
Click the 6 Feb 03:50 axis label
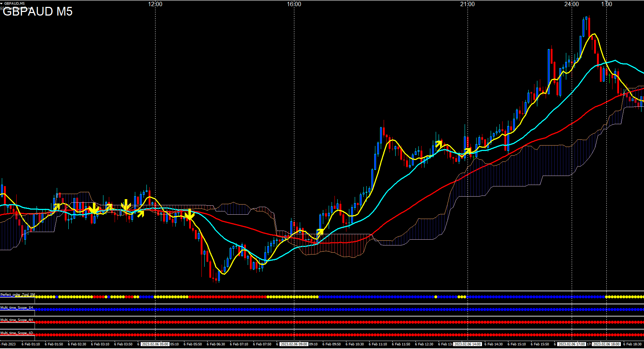[x=123, y=344]
